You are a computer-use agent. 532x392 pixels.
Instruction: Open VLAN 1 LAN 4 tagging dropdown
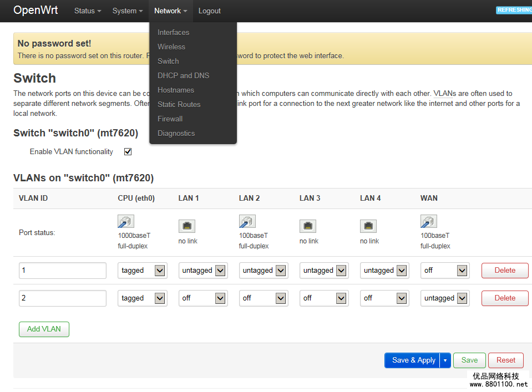(385, 271)
